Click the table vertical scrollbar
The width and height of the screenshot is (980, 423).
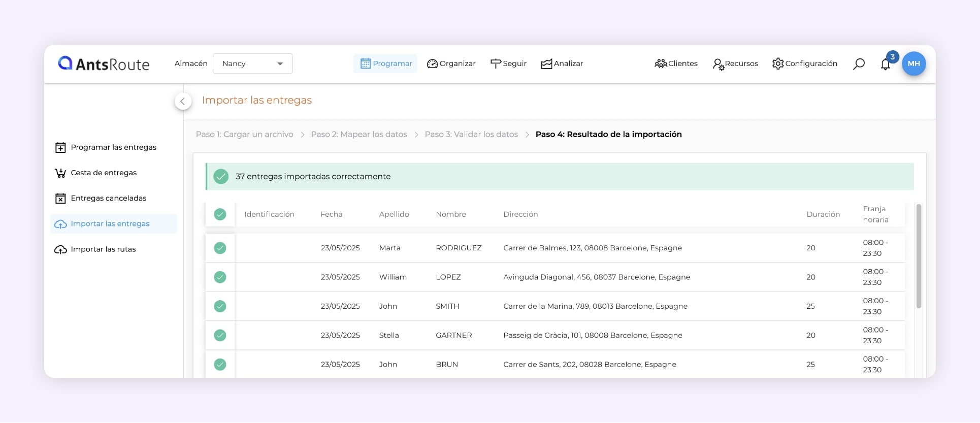click(x=918, y=256)
